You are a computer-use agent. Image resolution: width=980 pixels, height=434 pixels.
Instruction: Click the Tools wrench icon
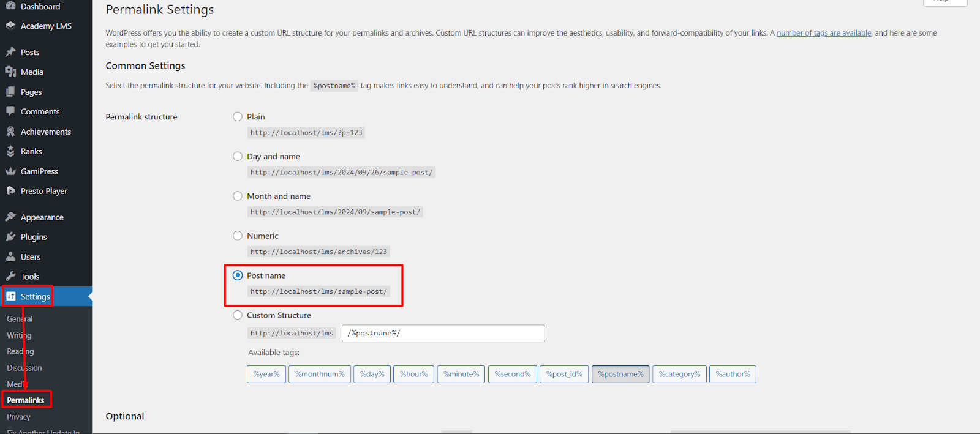point(10,277)
